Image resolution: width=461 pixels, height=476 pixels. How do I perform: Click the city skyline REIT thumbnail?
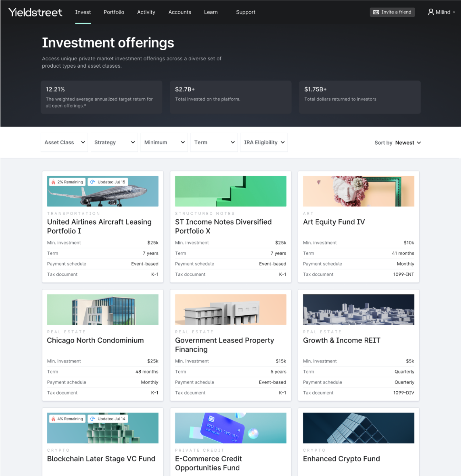click(x=359, y=310)
